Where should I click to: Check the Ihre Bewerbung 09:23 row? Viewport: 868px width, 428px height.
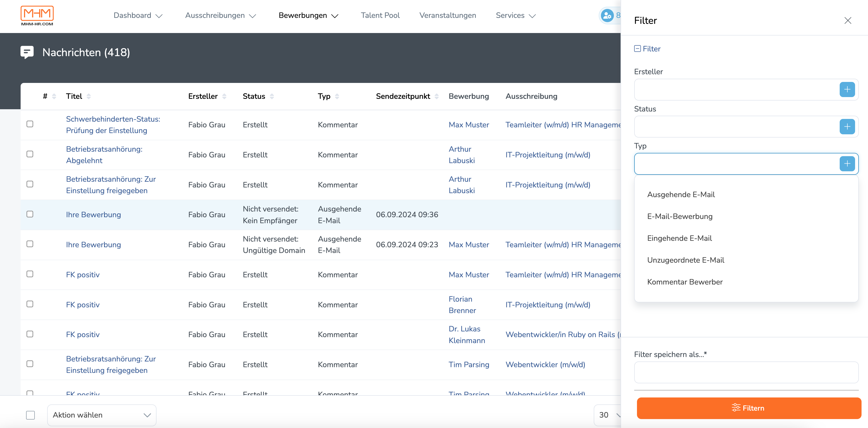pyautogui.click(x=30, y=244)
